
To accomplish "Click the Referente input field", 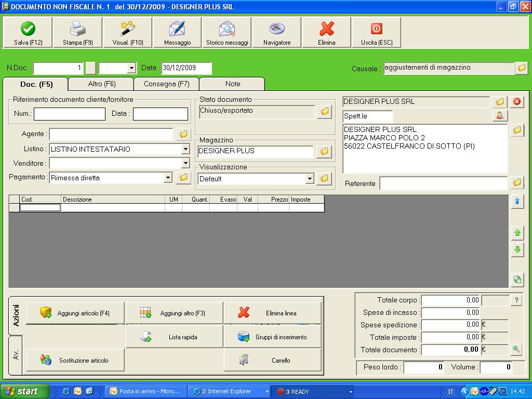I will point(444,183).
